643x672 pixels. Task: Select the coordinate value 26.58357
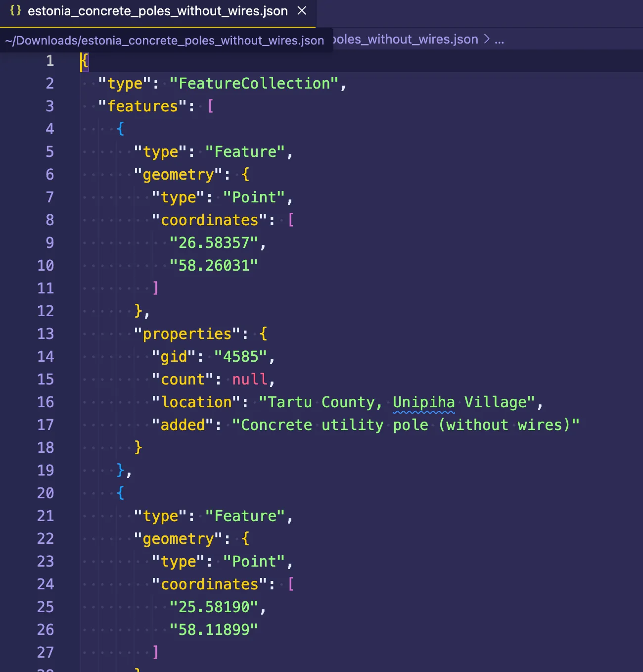218,242
